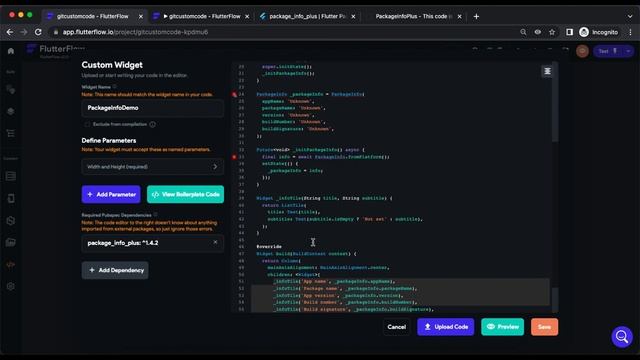Open the settings gear in sidebar
This screenshot has width=640, height=360.
11,287
